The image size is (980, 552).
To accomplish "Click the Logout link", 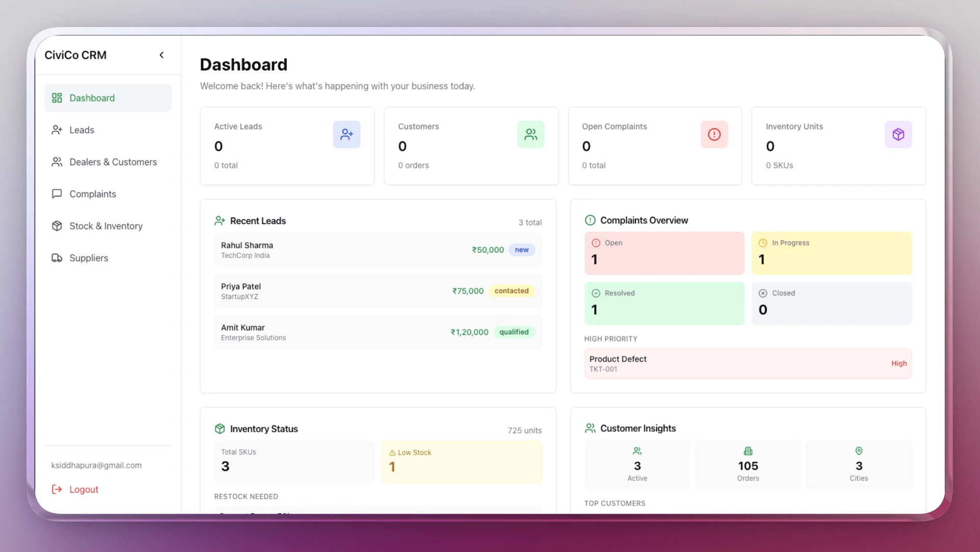I will coord(83,490).
